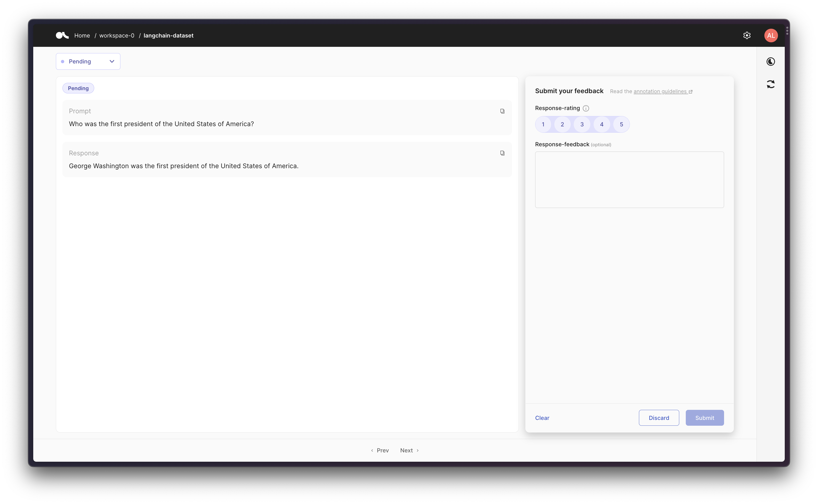Copy the Response text
Screen dimensions: 818x504
[502, 153]
